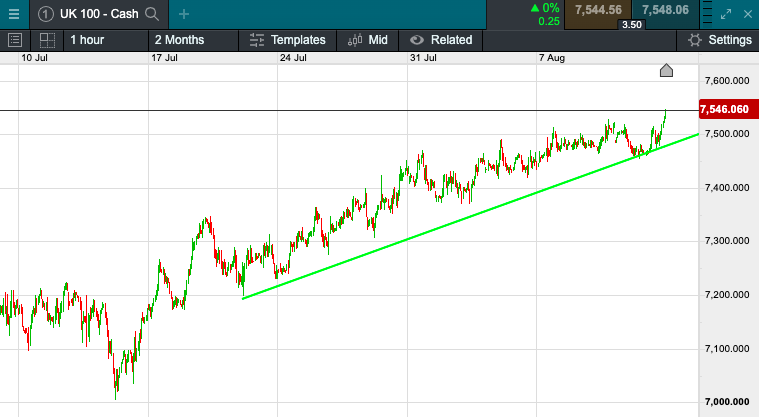Screen dimensions: 759x417
Task: Open the Mid price type dropdown
Action: (368, 40)
